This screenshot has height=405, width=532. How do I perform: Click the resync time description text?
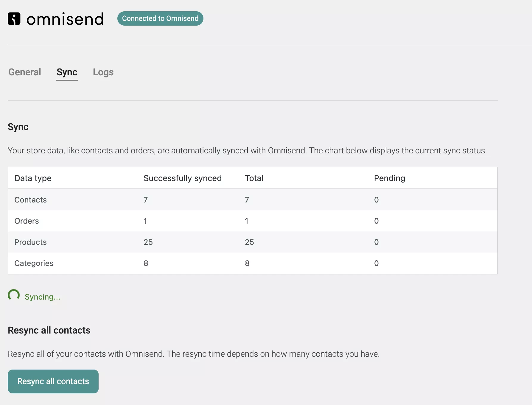coord(194,354)
